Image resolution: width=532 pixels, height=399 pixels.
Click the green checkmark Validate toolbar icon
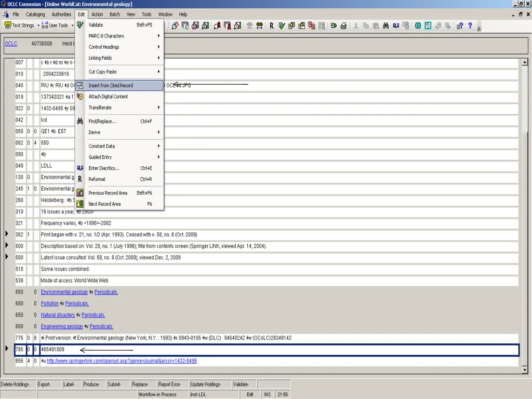282,25
